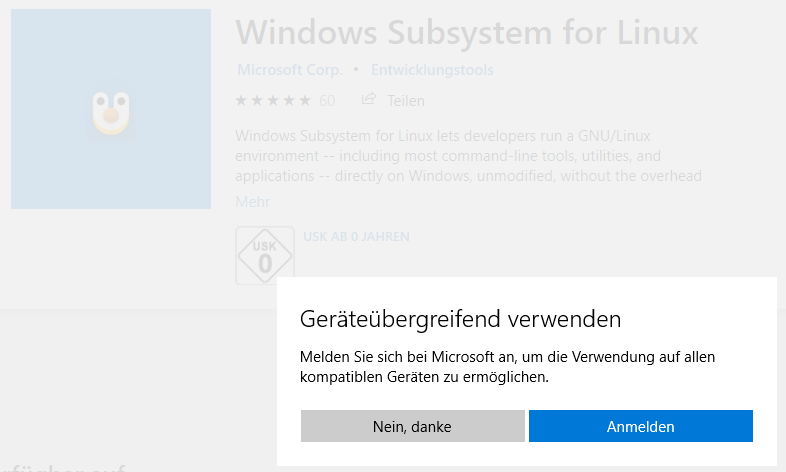Click the Tux penguin logo
The image size is (786, 472).
tap(111, 111)
